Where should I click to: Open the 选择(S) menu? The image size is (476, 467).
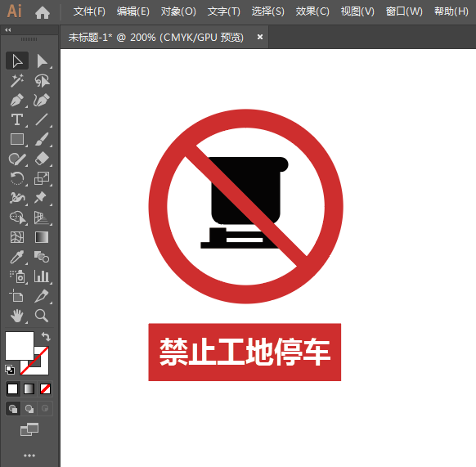tap(268, 11)
